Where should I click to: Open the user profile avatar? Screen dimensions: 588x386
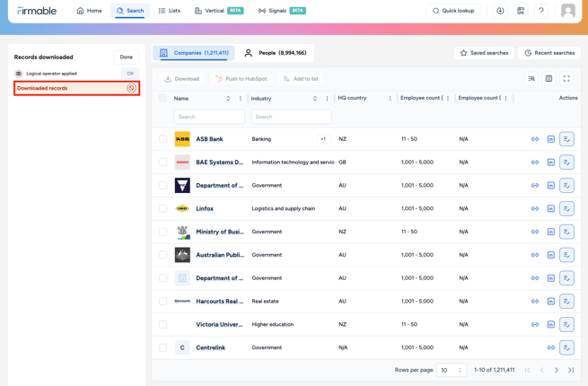coord(568,11)
